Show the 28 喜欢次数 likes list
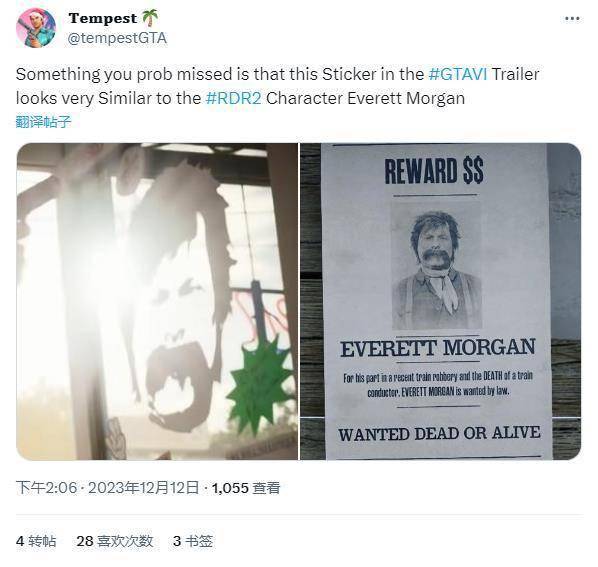This screenshot has width=598, height=567. click(115, 541)
